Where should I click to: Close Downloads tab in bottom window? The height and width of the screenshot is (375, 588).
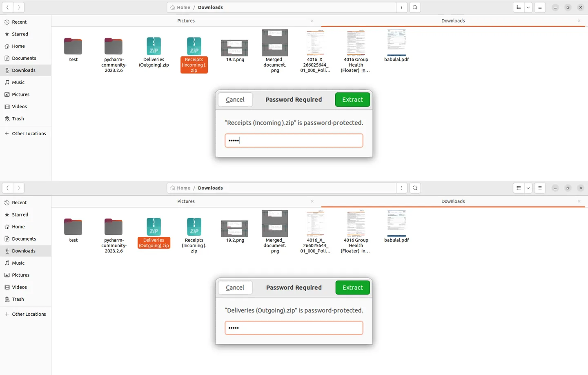click(579, 201)
